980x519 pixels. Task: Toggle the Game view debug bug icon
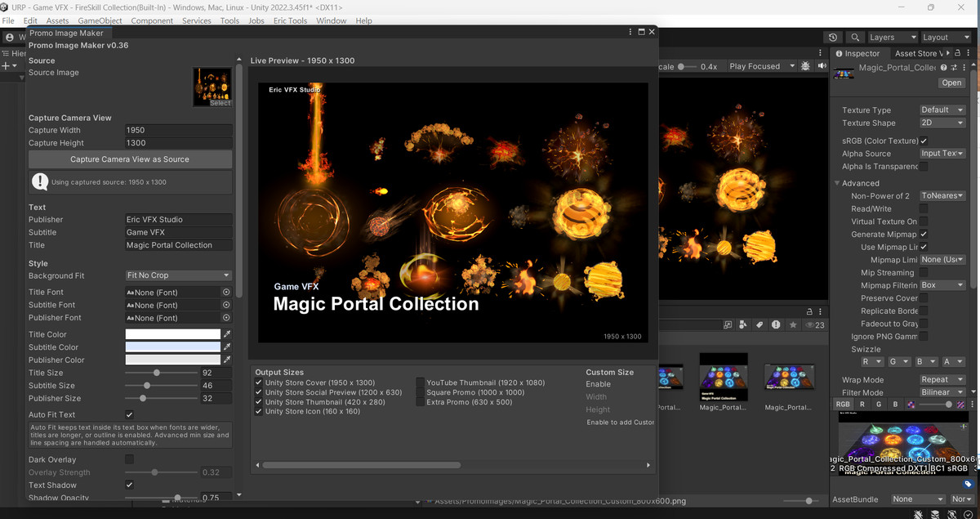tap(805, 66)
